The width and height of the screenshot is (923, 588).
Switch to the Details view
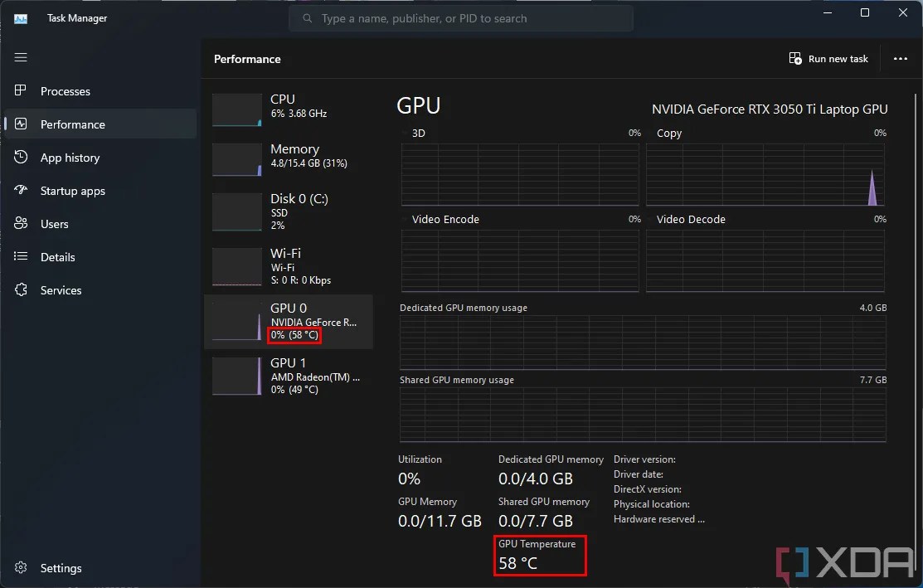(x=57, y=257)
